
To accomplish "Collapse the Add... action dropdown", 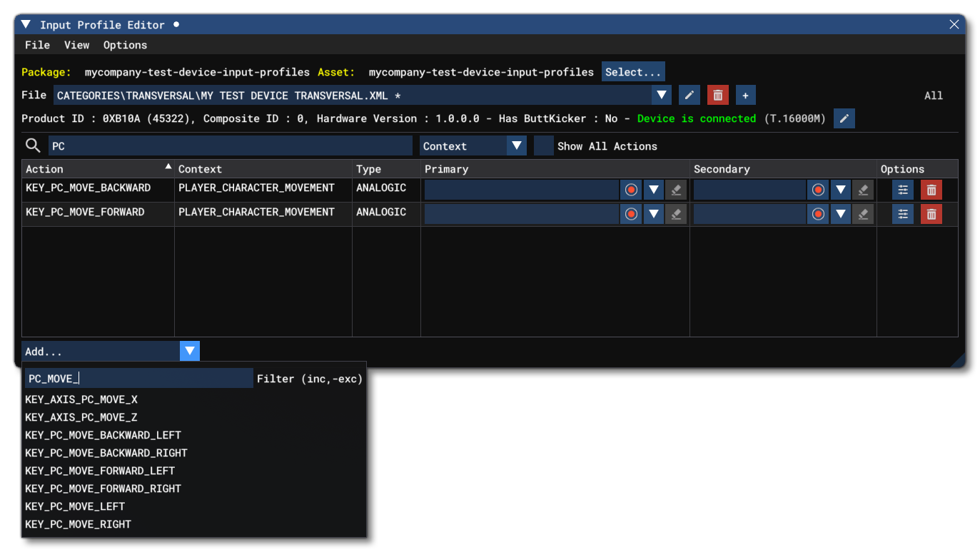I will pyautogui.click(x=189, y=351).
